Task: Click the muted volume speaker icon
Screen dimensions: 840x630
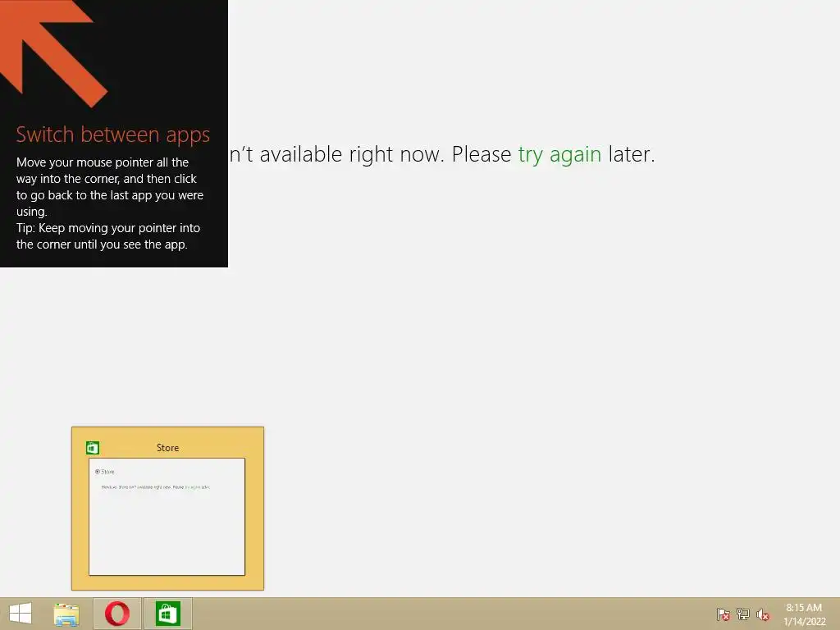Action: click(763, 614)
